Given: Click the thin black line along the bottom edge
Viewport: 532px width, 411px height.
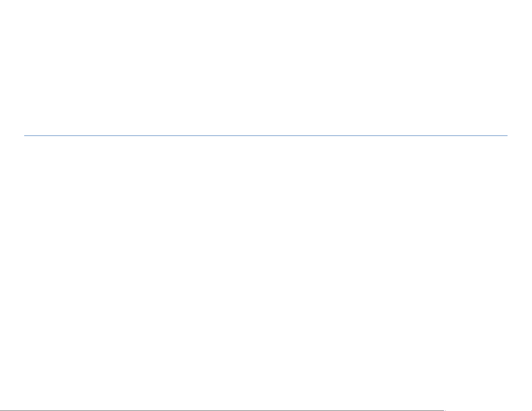Looking at the screenshot, I should [x=222, y=410].
